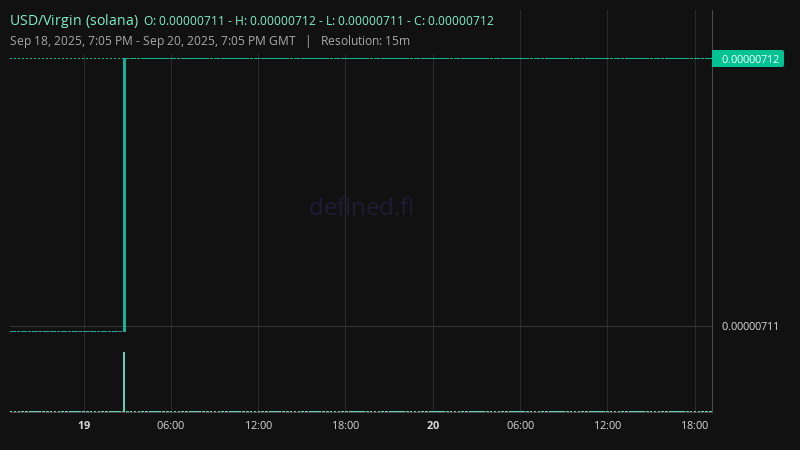This screenshot has height=450, width=800.
Task: Click the date label 20 on the time axis
Action: (x=433, y=425)
